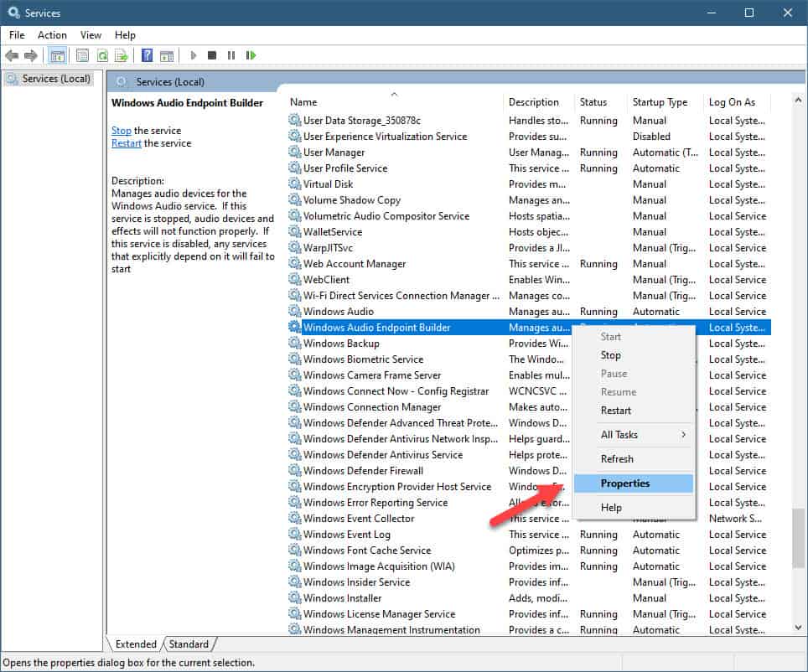Click the Refresh toolbar icon
The width and height of the screenshot is (808, 672).
102,55
